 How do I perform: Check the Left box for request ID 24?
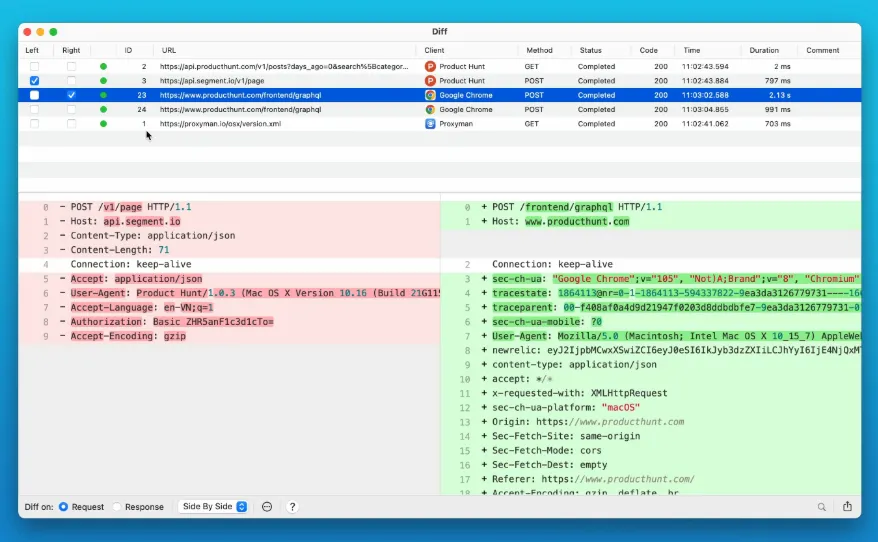pos(34,110)
